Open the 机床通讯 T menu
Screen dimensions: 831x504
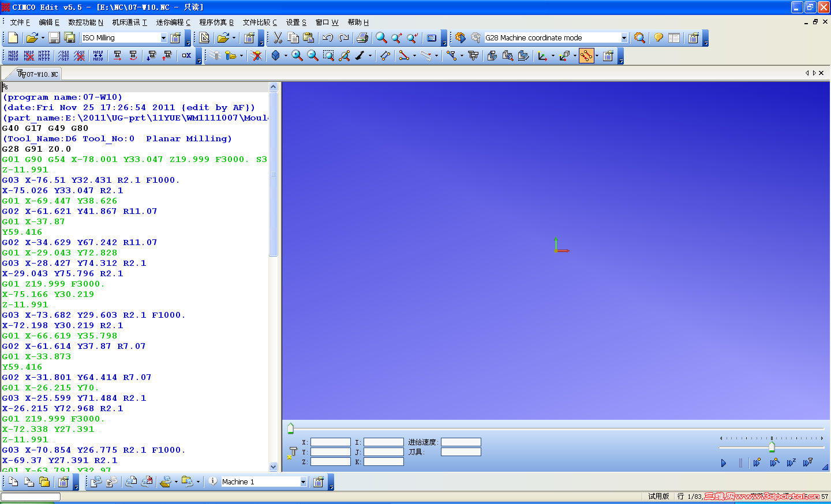pos(129,22)
